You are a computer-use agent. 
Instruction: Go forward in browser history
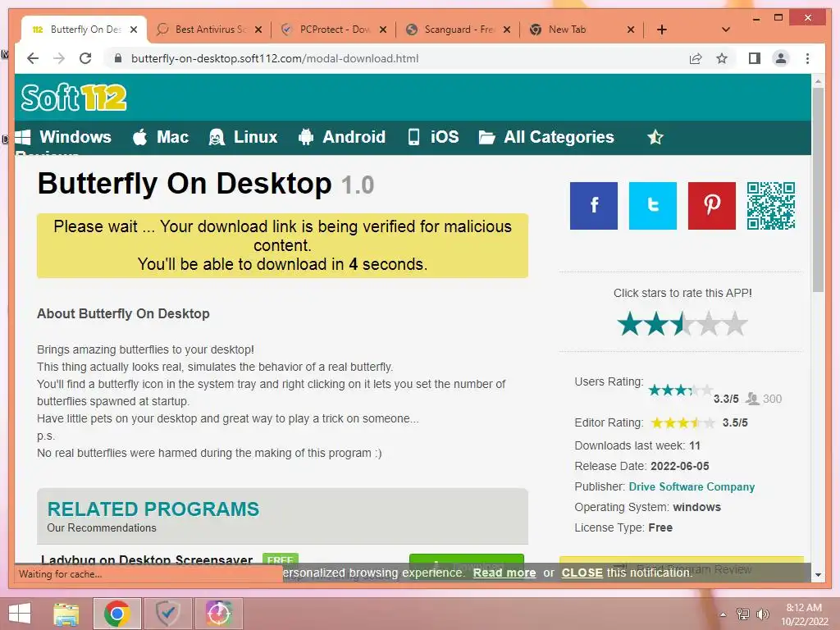click(x=59, y=58)
